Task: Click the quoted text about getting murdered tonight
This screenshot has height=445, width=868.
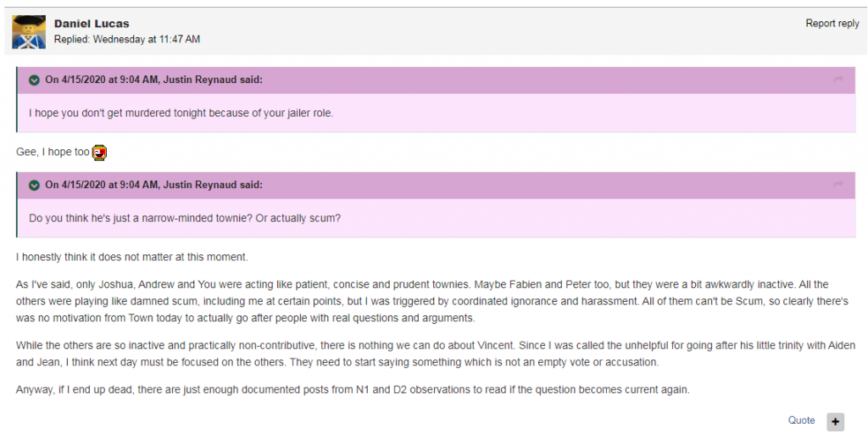Action: click(181, 113)
